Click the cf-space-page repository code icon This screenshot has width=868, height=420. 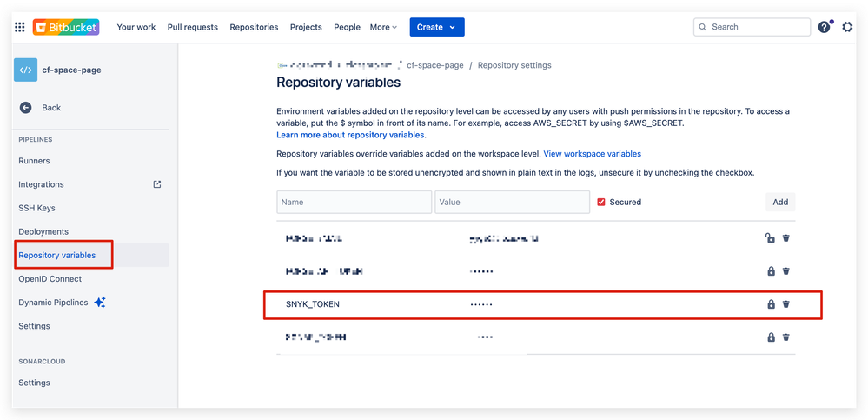point(25,70)
